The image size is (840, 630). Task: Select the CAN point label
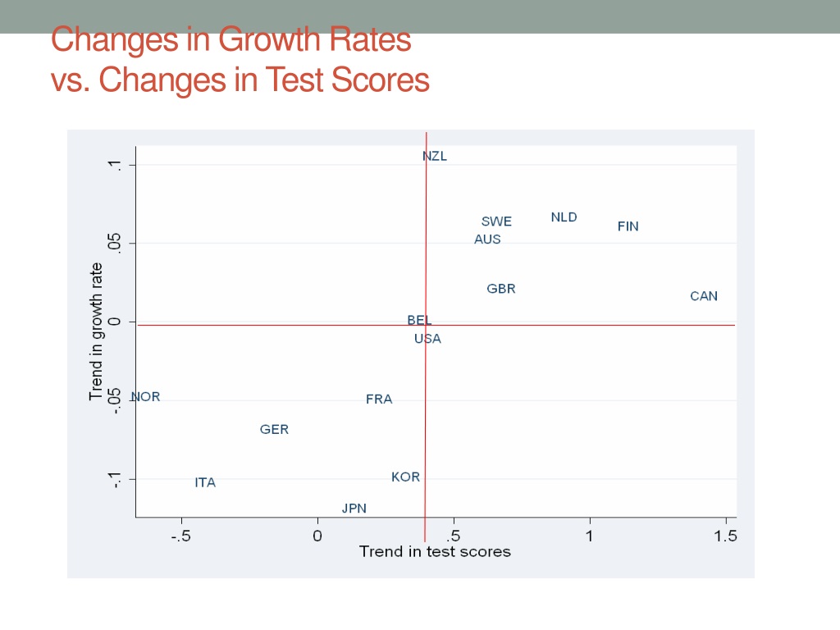point(703,296)
